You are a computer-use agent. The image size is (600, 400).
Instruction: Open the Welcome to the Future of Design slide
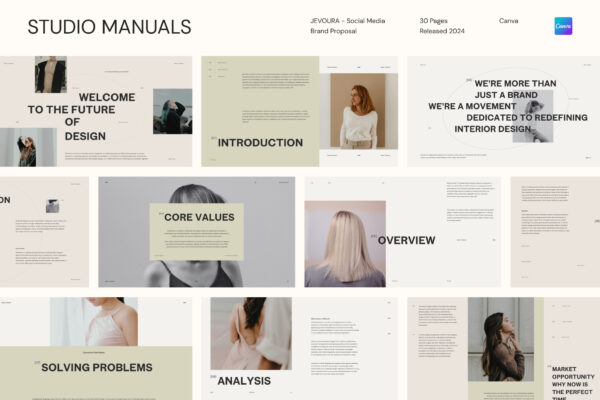coord(96,111)
